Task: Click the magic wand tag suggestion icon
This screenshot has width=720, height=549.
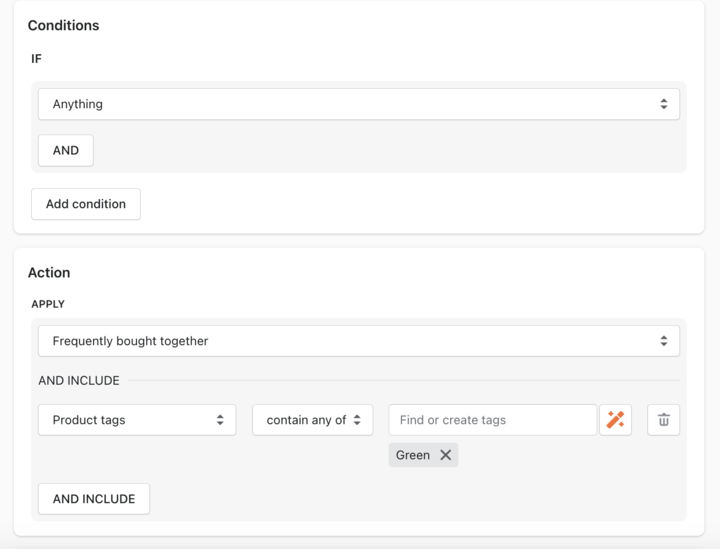Action: [x=615, y=420]
